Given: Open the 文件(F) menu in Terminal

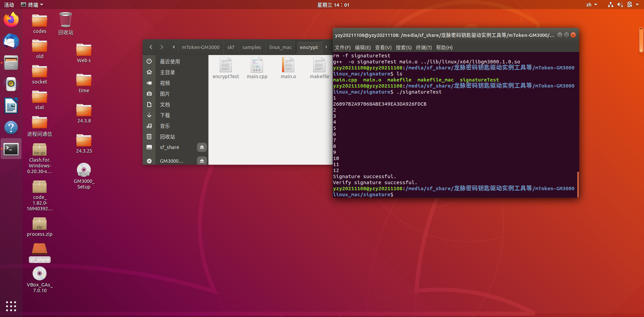Looking at the screenshot, I should coord(342,48).
